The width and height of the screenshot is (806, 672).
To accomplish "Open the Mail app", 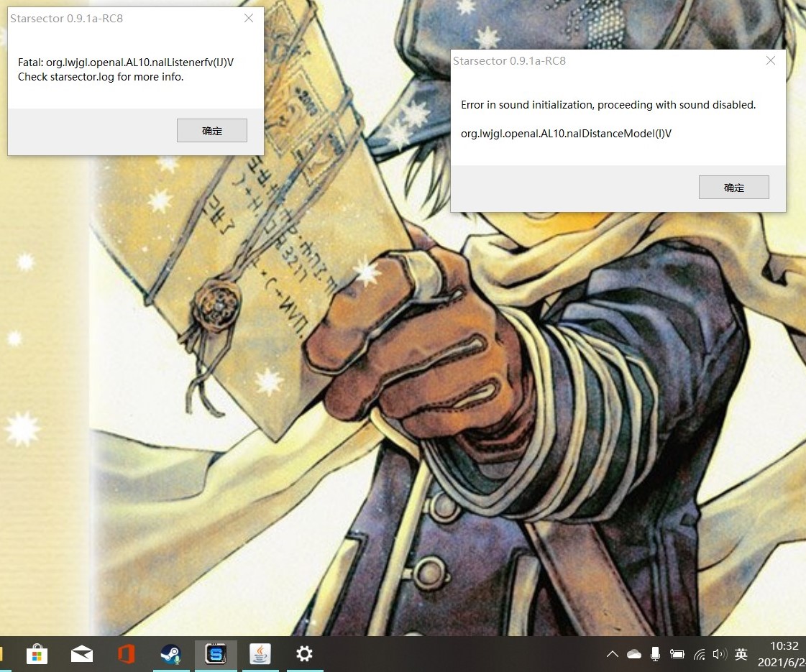I will (x=81, y=654).
